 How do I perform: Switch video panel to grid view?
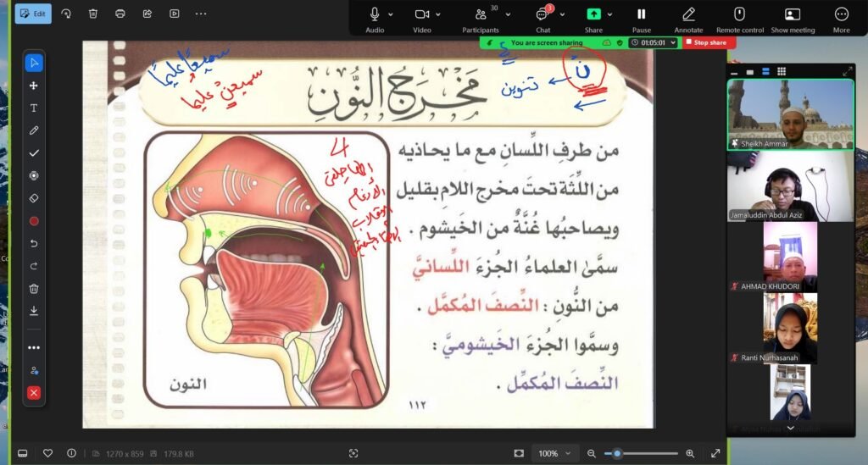coord(781,72)
